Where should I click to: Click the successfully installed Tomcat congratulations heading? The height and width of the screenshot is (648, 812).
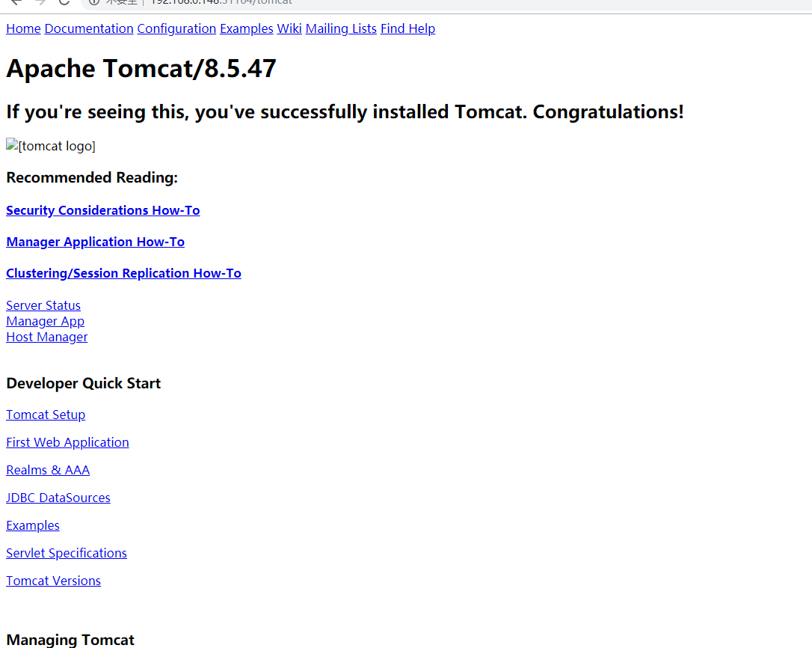click(345, 112)
